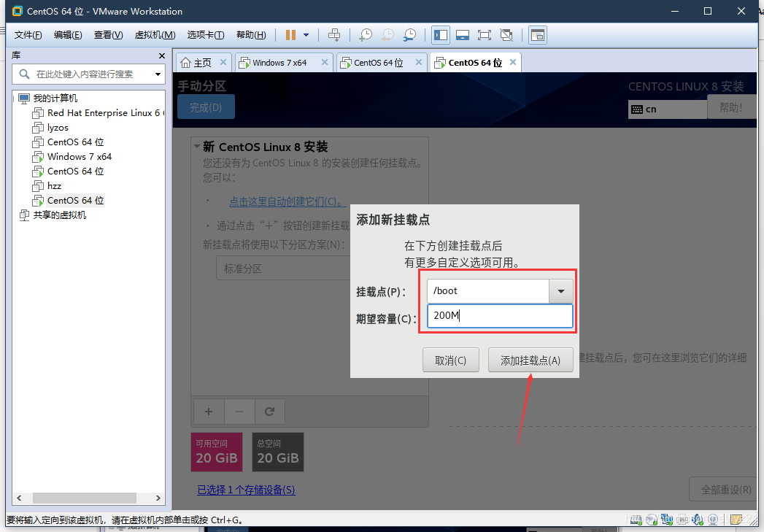
Task: Click the minus remove mount point button
Action: [239, 412]
